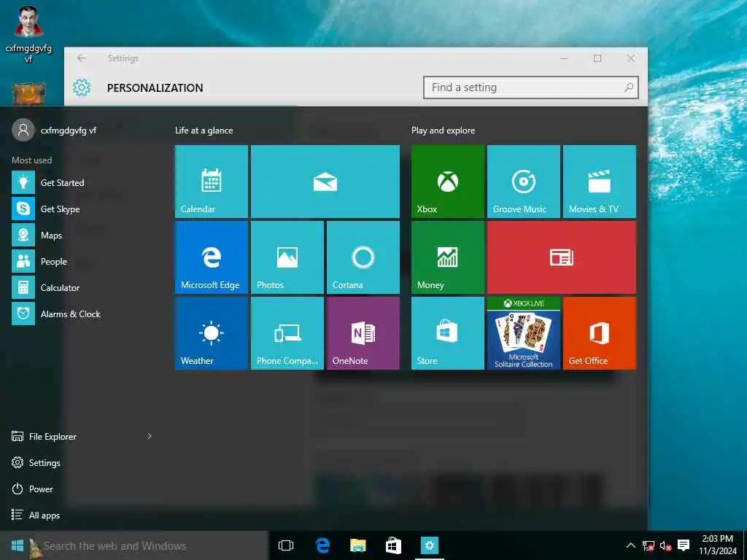Image resolution: width=747 pixels, height=560 pixels.
Task: Open Store from the taskbar
Action: [393, 545]
